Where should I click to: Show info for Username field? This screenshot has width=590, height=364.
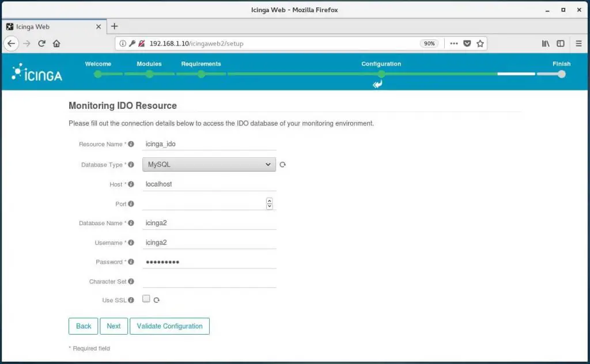click(x=131, y=242)
